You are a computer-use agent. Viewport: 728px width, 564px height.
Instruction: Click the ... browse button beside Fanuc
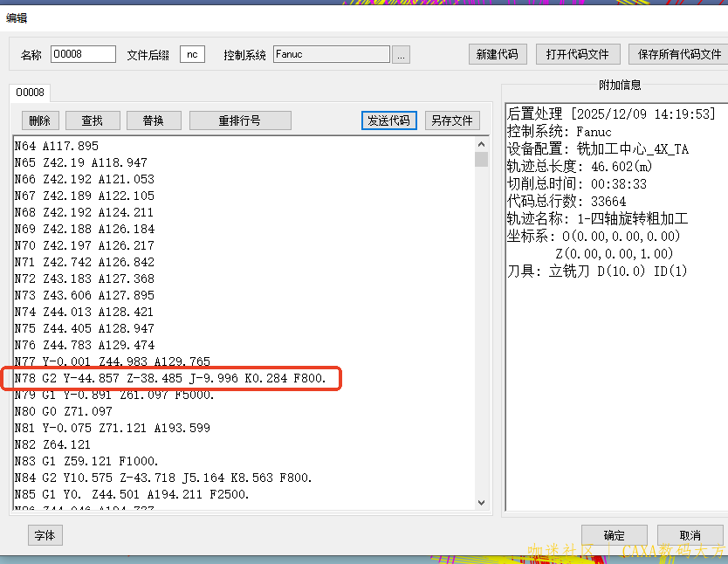(402, 53)
